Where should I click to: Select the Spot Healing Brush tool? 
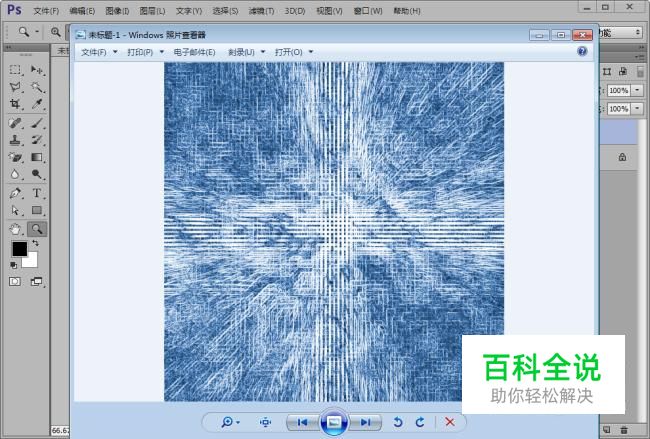15,123
